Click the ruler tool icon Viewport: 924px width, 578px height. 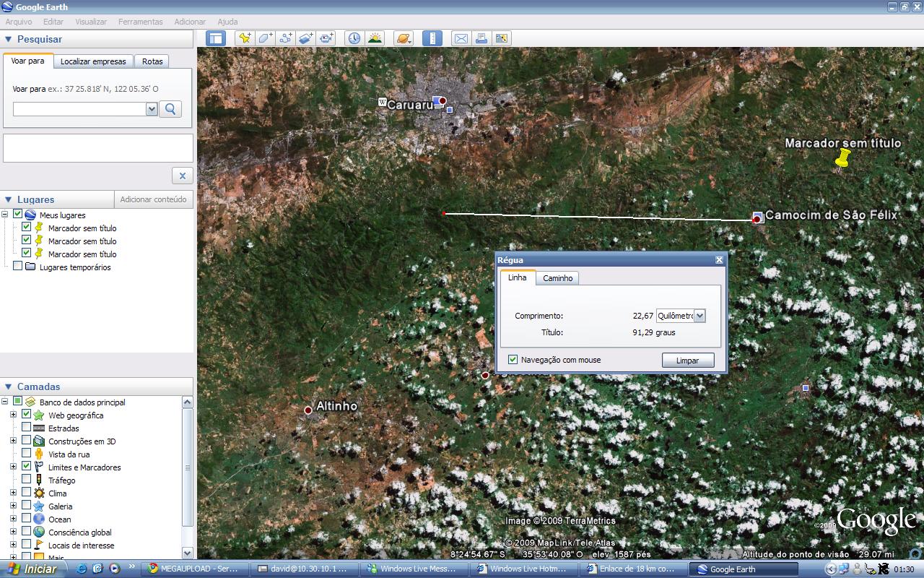(x=432, y=38)
